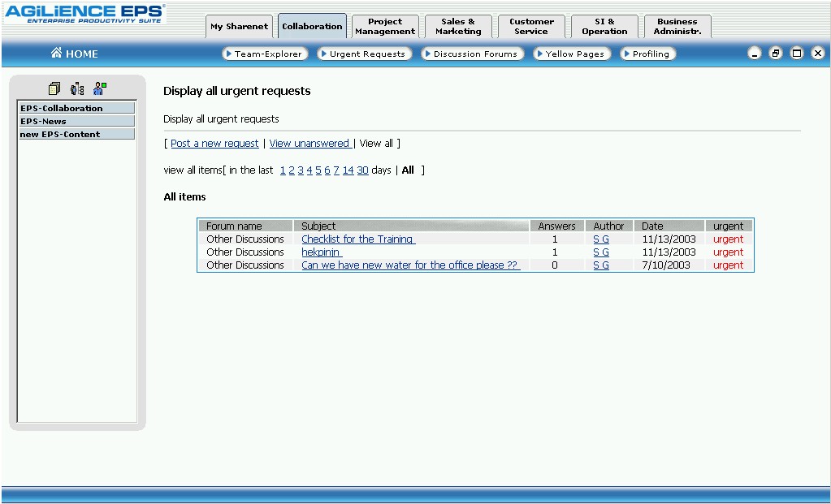831x504 pixels.
Task: Click the Post a new request link
Action: pyautogui.click(x=214, y=144)
